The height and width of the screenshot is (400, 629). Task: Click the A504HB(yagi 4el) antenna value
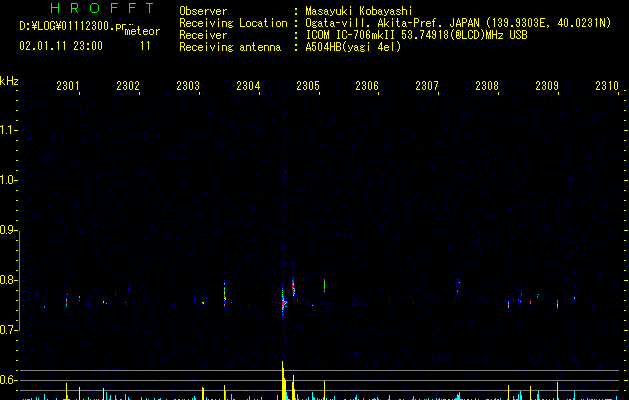point(353,47)
